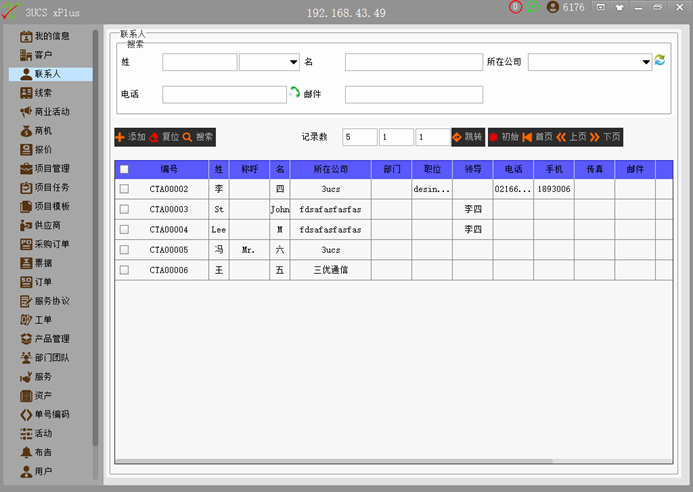Toggle the select-all checkbox in table header
693x492 pixels.
pos(124,169)
